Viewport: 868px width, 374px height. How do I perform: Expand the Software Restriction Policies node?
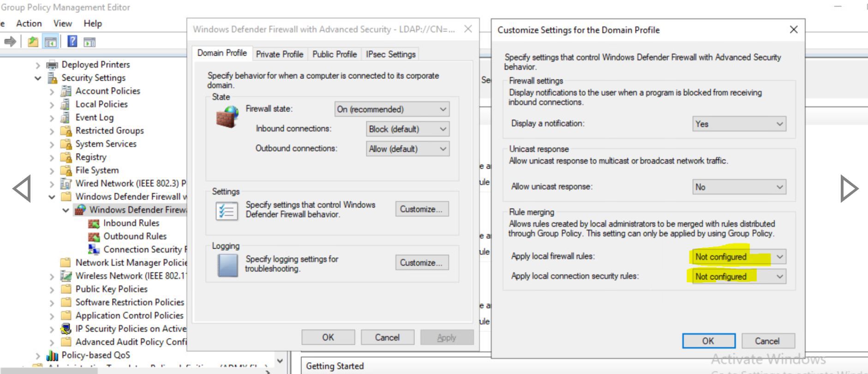pos(52,303)
